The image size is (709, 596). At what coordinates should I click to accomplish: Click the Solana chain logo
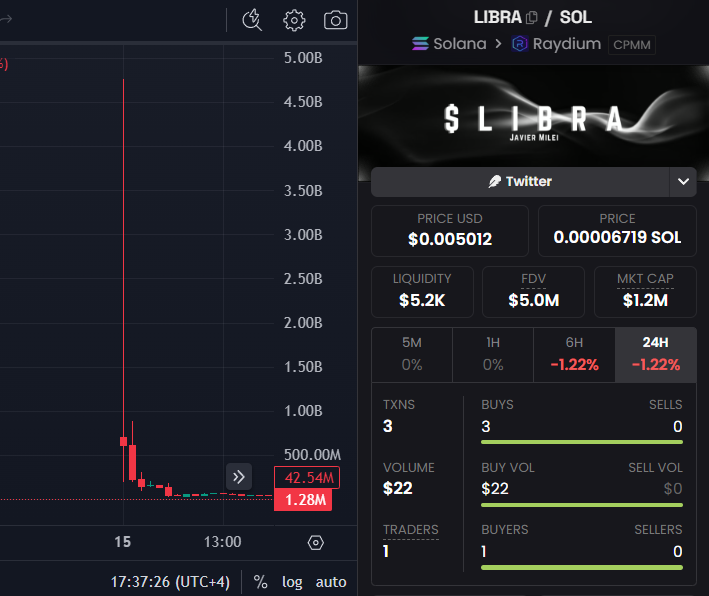420,44
